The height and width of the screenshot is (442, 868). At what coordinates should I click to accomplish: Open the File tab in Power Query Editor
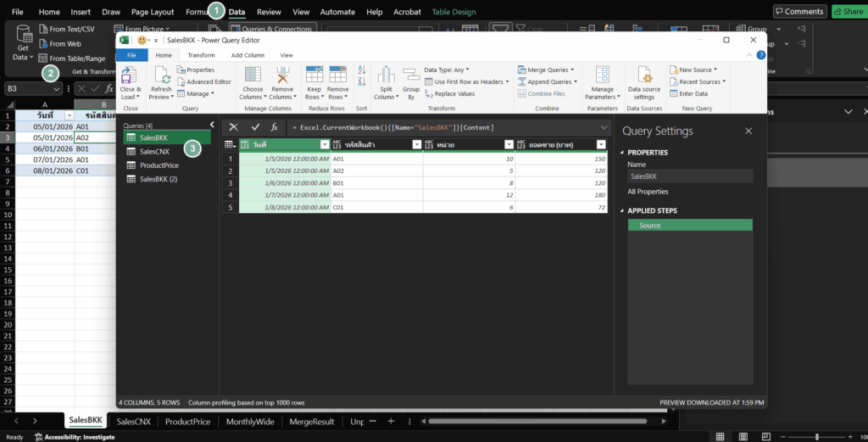click(131, 55)
